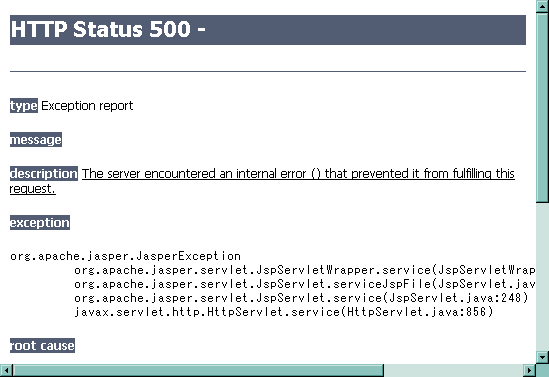Screen dimensions: 549x377
Task: Click the vertical scrollbar thumb
Action: click(x=542, y=107)
